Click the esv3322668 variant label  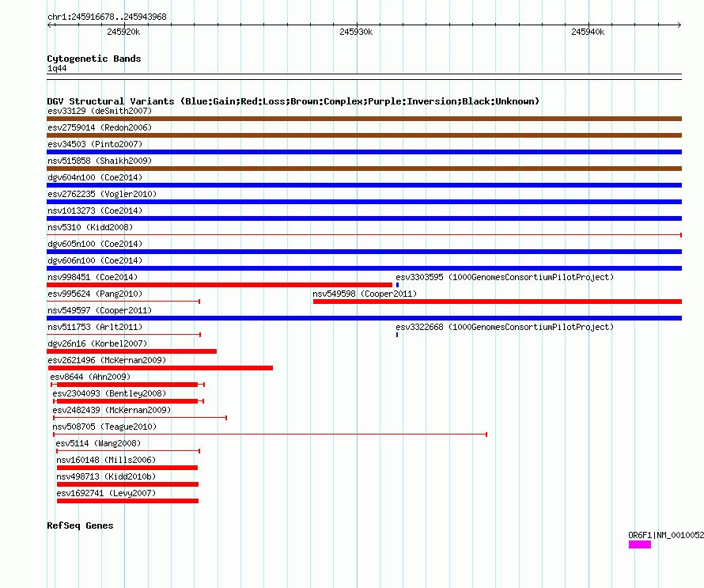pyautogui.click(x=505, y=327)
